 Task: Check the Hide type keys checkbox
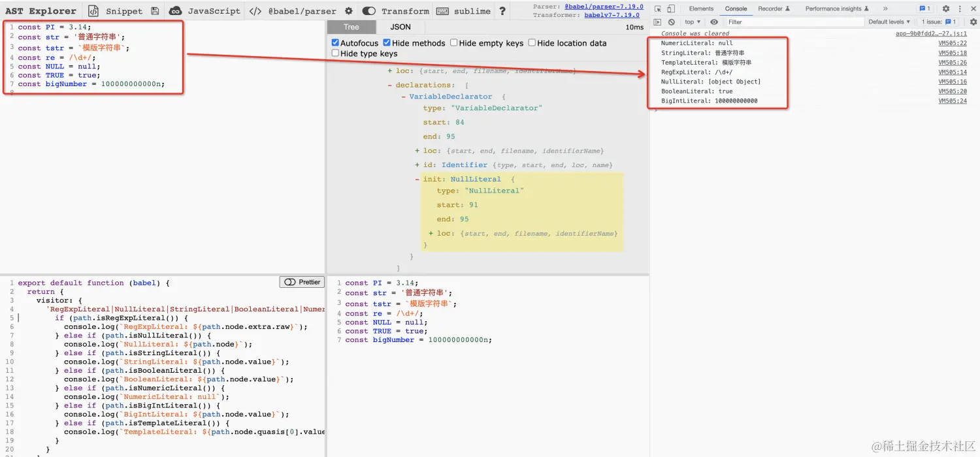(336, 53)
